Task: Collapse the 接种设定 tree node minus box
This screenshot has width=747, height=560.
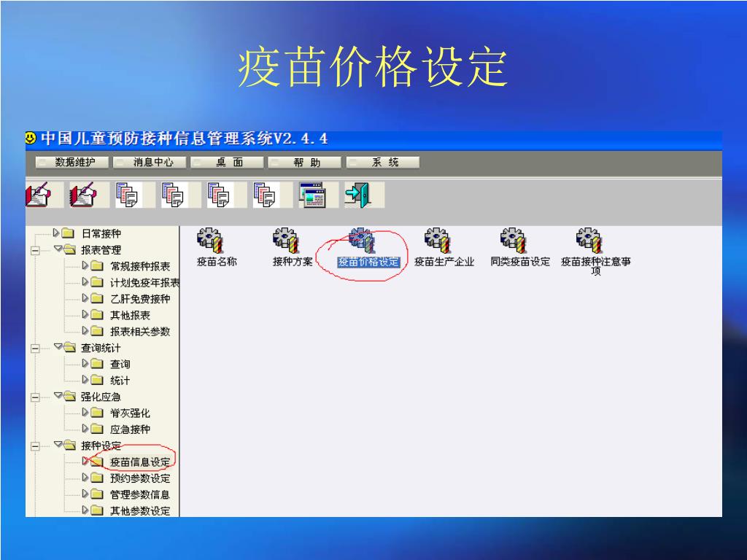Action: [35, 446]
